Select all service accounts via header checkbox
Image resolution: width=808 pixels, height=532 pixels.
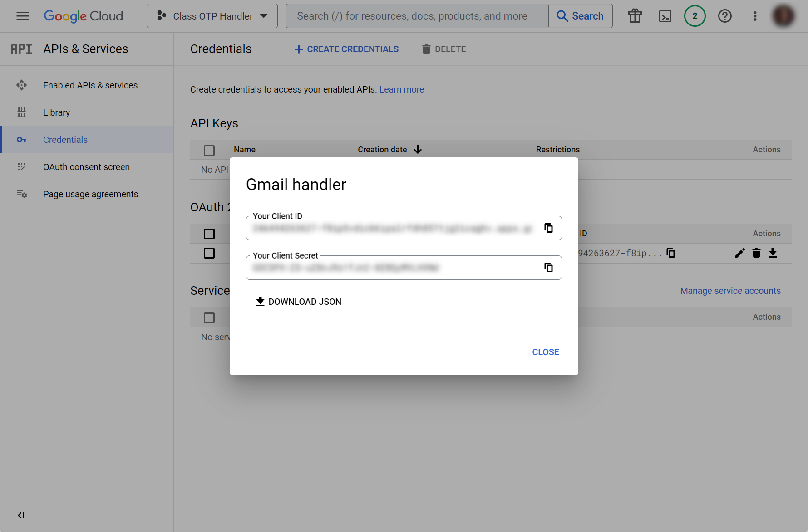(x=209, y=318)
